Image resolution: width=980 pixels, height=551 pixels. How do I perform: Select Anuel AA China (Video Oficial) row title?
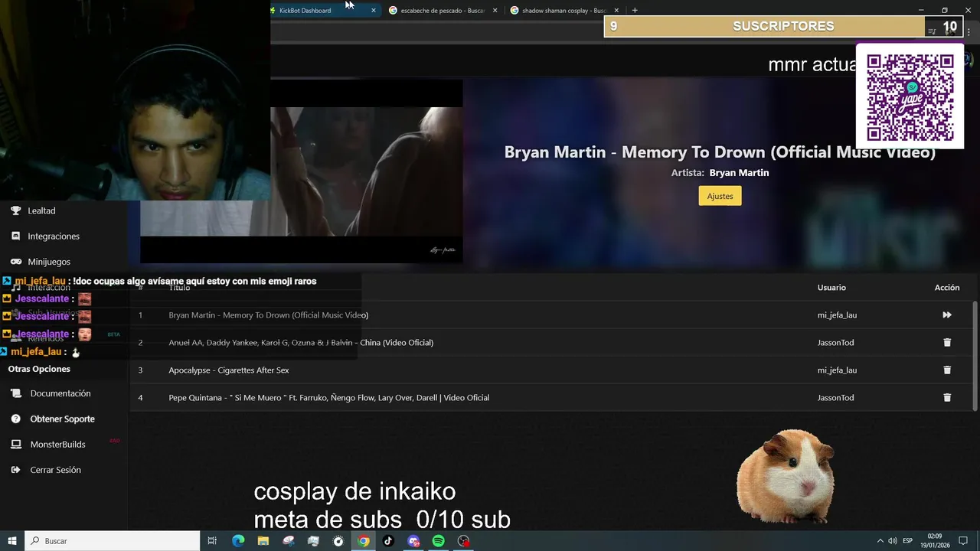coord(301,342)
